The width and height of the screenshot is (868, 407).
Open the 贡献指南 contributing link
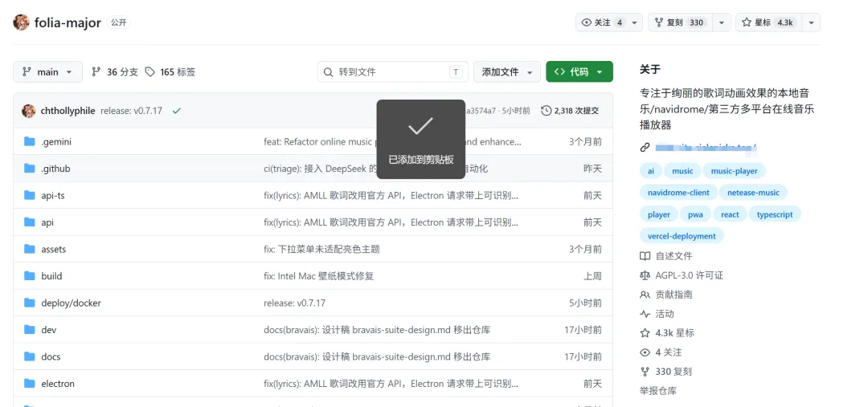click(666, 295)
